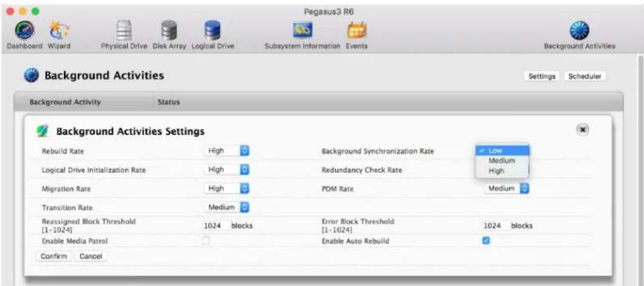Click the Background Activity column header

(x=65, y=102)
